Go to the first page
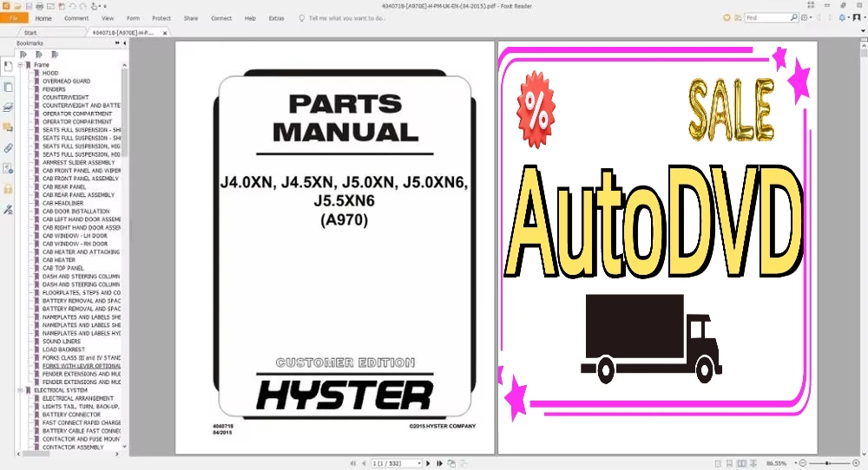 (352, 463)
